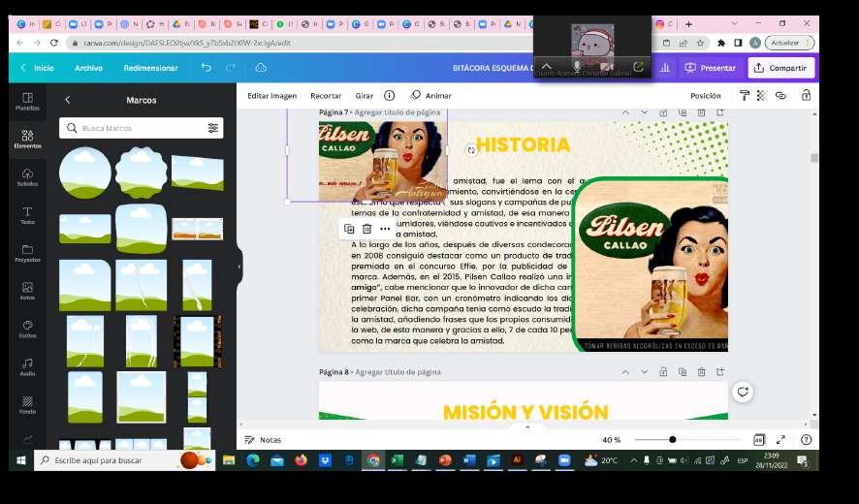The width and height of the screenshot is (859, 504).
Task: Click the Busca Marcos search field
Action: click(141, 128)
